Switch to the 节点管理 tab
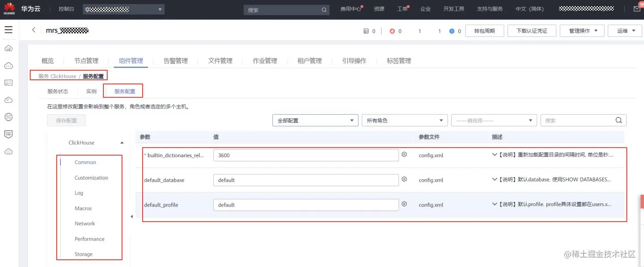The image size is (644, 267). [x=86, y=60]
